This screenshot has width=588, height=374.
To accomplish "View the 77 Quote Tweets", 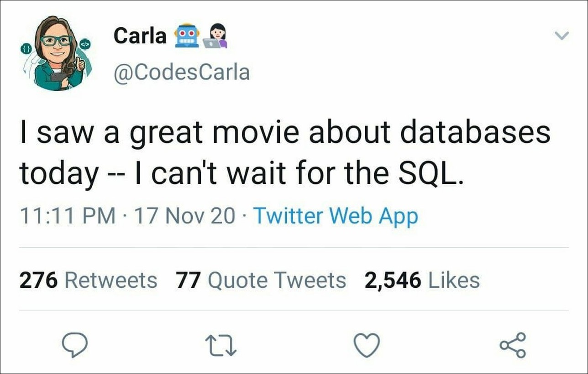I will coord(261,280).
